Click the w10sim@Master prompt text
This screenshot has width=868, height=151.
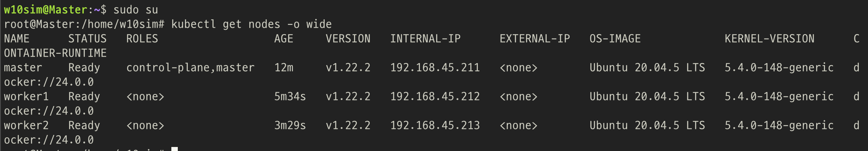45,10
